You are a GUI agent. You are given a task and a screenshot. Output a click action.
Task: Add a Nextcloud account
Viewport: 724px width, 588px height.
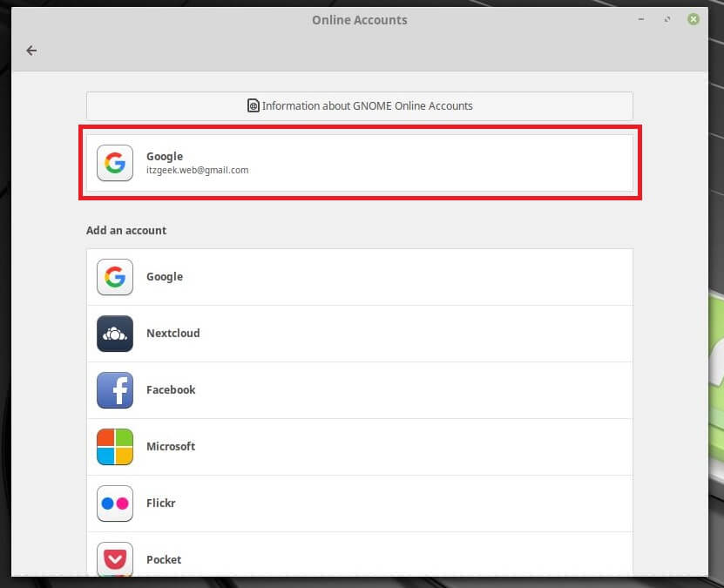[x=359, y=334]
